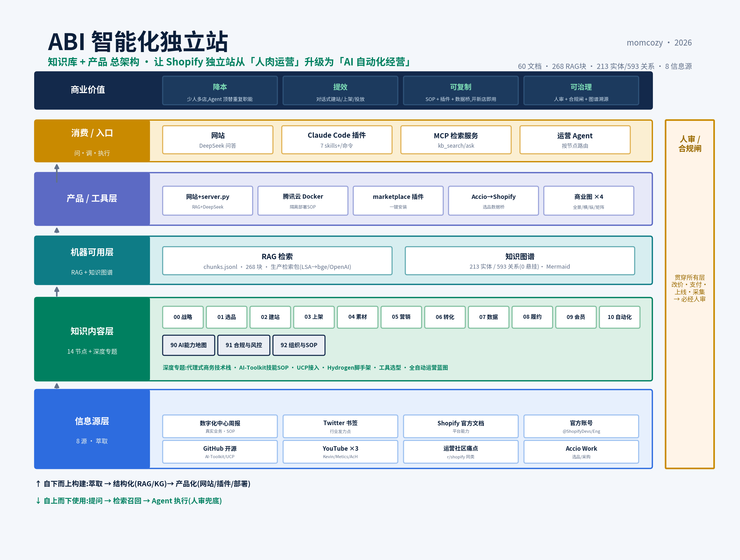Viewport: 740px width, 560px height.
Task: Click the RAG 检索 panel
Action: pos(277,261)
